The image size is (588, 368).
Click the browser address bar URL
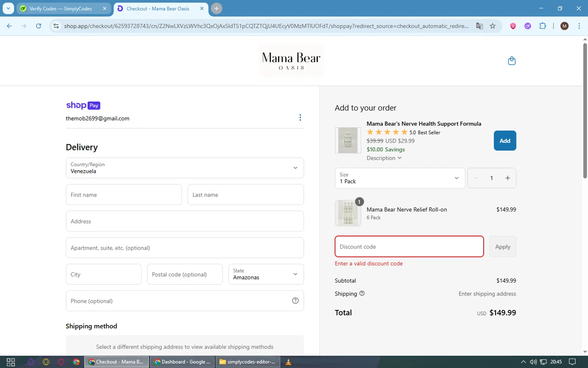coord(266,26)
